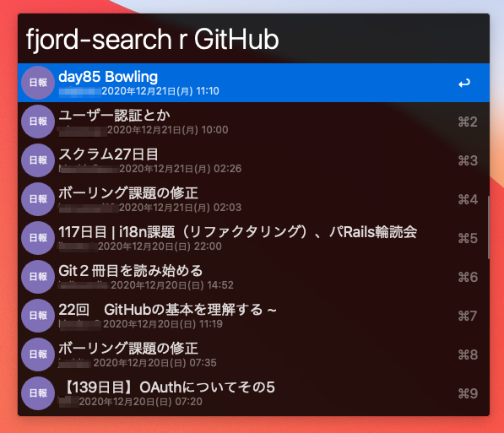Click the date 2020年12月21日(月) 02:03
The image size is (504, 433).
tap(180, 208)
